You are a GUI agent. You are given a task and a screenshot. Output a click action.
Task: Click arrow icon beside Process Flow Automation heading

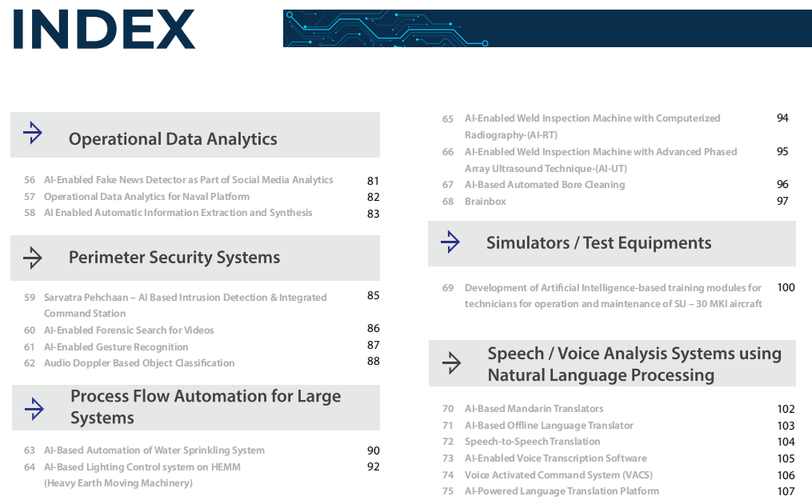pos(34,409)
